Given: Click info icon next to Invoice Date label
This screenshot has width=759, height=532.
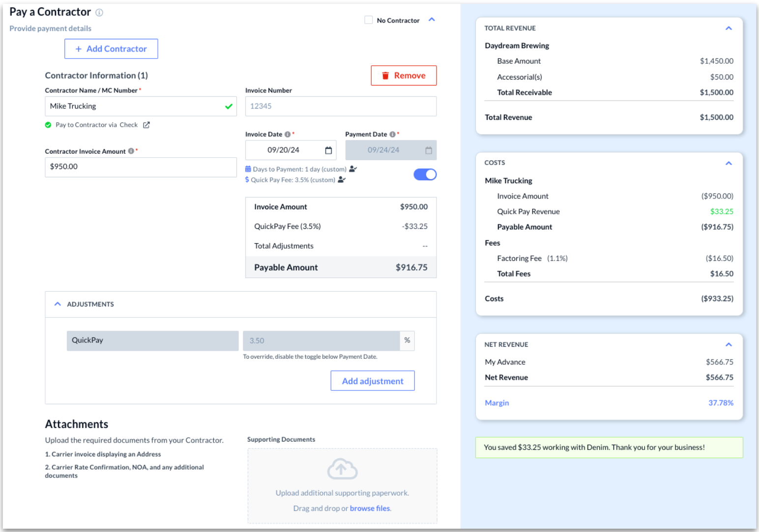Looking at the screenshot, I should (x=288, y=134).
